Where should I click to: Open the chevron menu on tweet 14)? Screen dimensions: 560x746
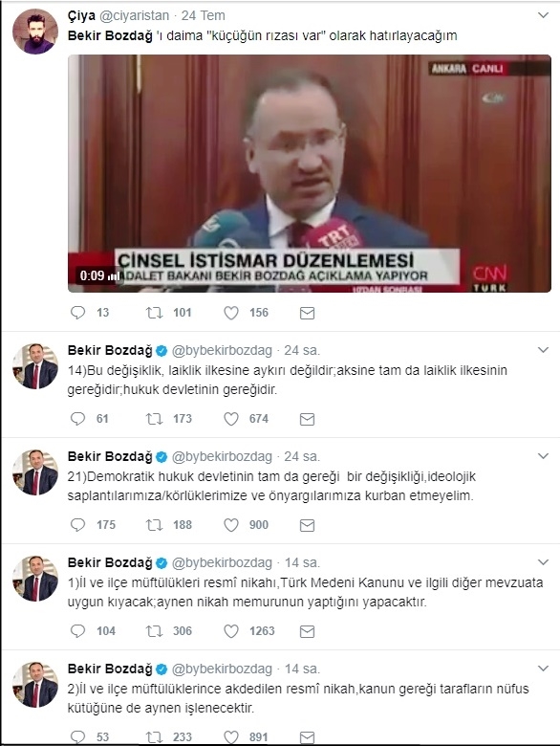click(x=543, y=350)
